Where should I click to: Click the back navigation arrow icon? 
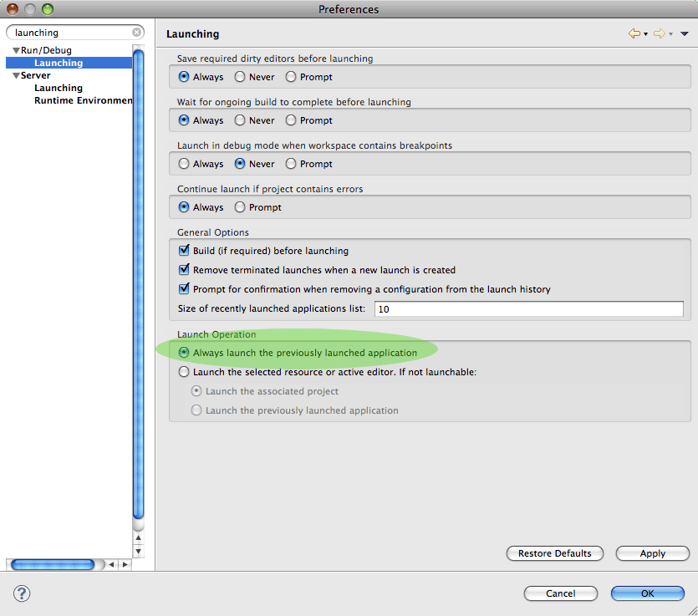coord(634,33)
